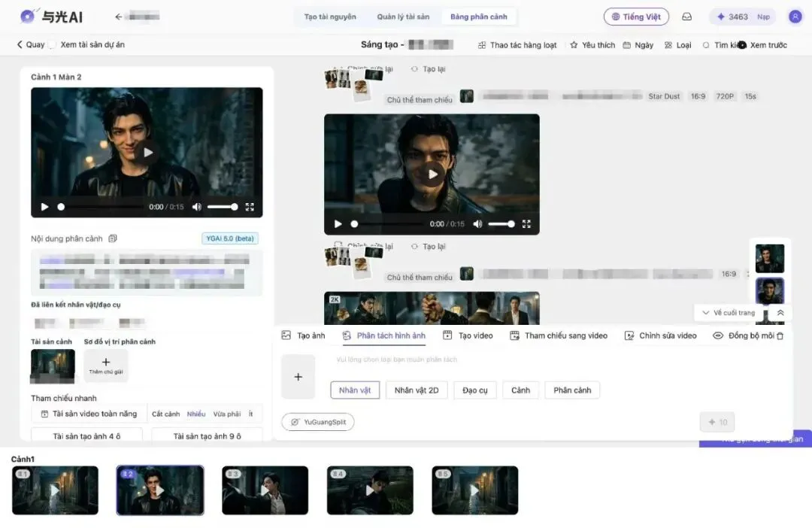Open the inbox tray icon
Image resolution: width=812 pixels, height=528 pixels.
[x=686, y=17]
